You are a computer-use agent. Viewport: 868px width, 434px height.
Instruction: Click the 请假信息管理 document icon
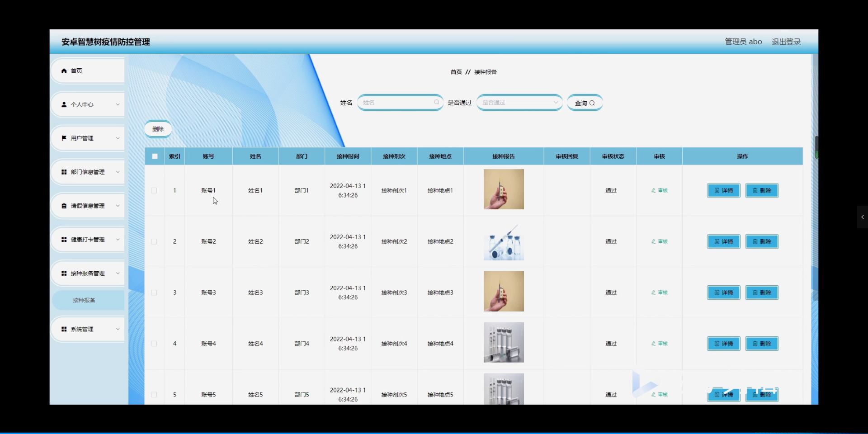[64, 206]
